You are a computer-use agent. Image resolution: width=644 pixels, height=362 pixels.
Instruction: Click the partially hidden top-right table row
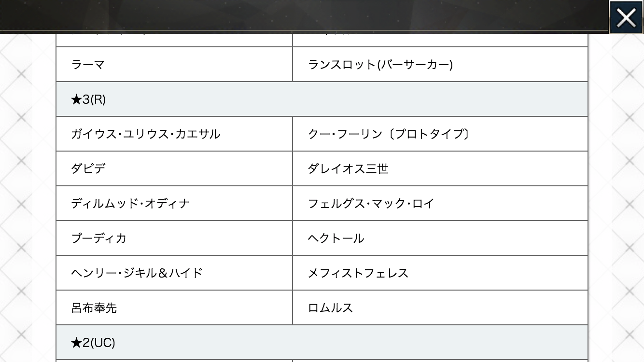point(439,40)
